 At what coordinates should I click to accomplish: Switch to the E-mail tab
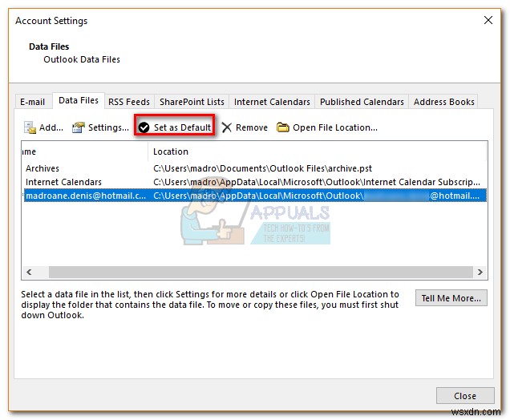[x=33, y=102]
